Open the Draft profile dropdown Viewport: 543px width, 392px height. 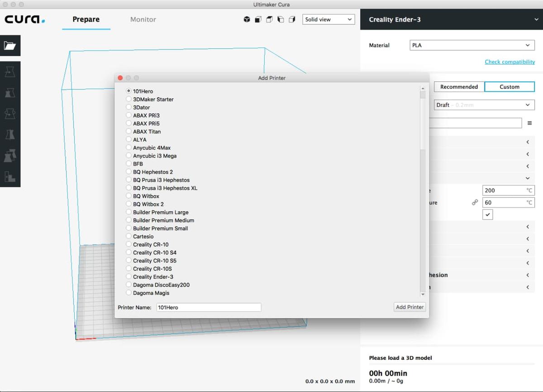(484, 105)
